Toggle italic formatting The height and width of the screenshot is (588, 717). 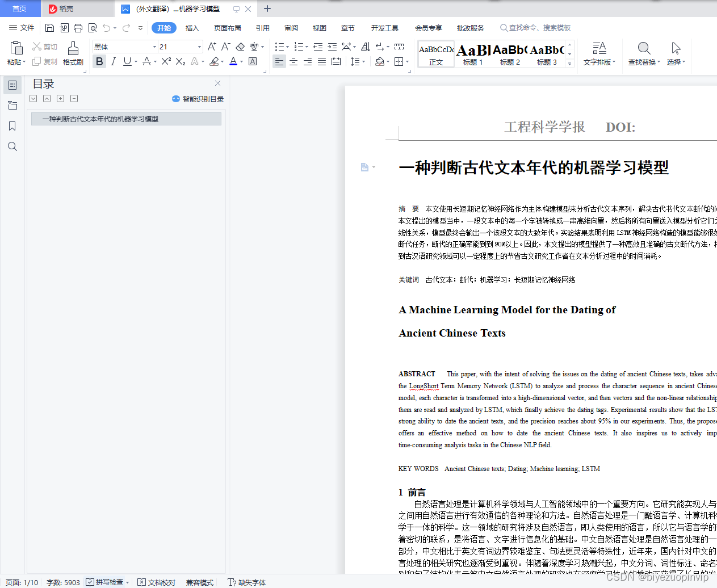pyautogui.click(x=112, y=61)
